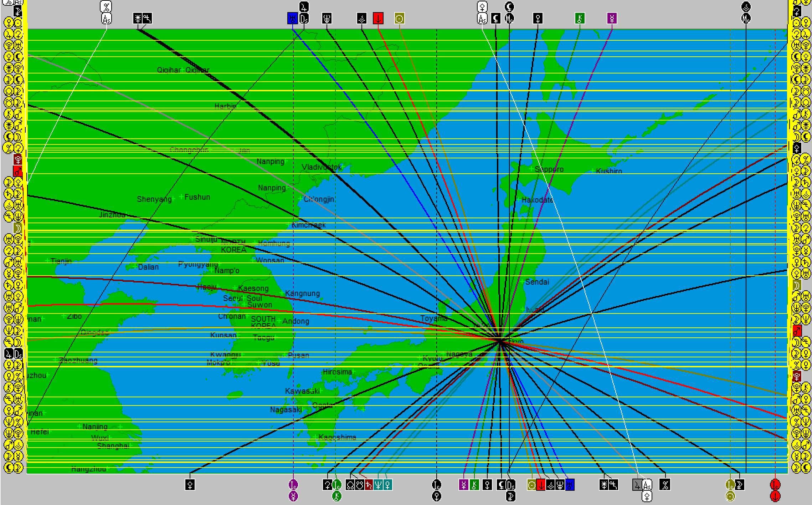The height and width of the screenshot is (505, 812).
Task: Select the Sapporo city marker
Action: pos(531,169)
